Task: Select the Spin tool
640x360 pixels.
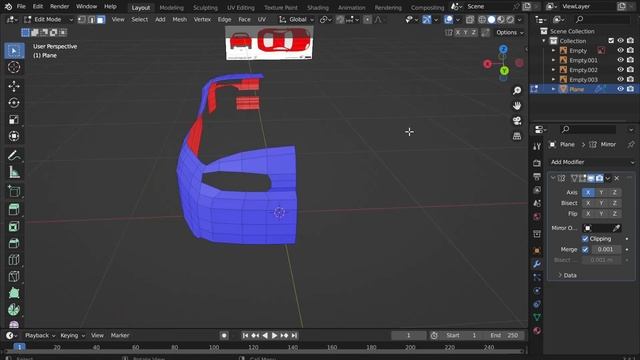Action: (14, 310)
